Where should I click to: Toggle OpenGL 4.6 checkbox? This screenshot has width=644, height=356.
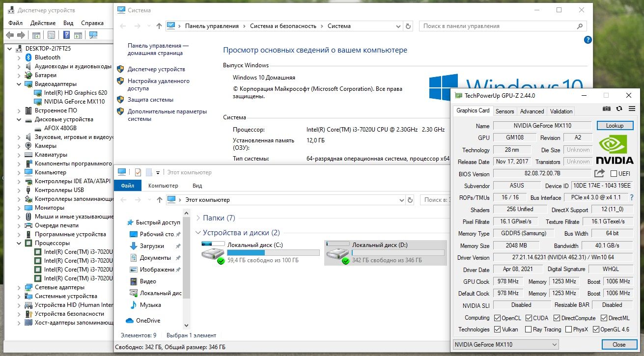[596, 329]
